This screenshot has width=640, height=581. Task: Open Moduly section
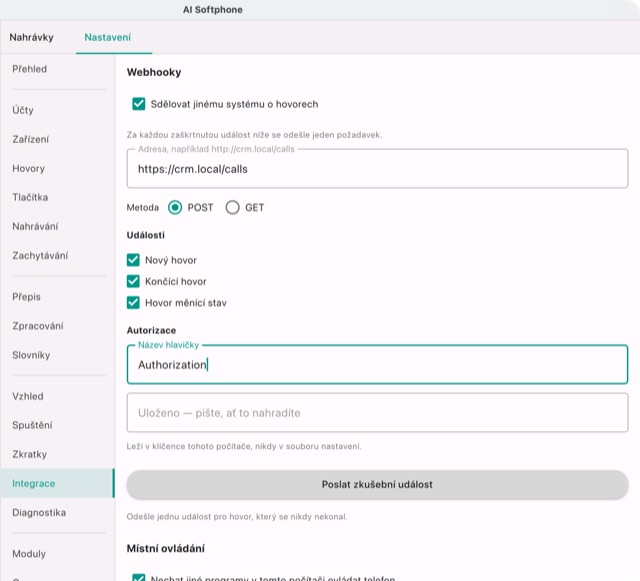pyautogui.click(x=29, y=554)
